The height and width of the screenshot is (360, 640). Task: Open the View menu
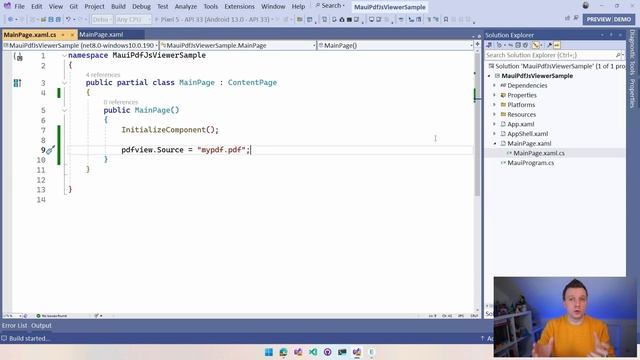56,7
